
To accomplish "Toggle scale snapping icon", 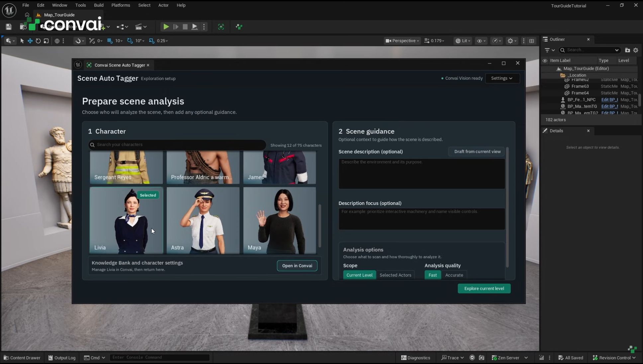I will click(152, 41).
